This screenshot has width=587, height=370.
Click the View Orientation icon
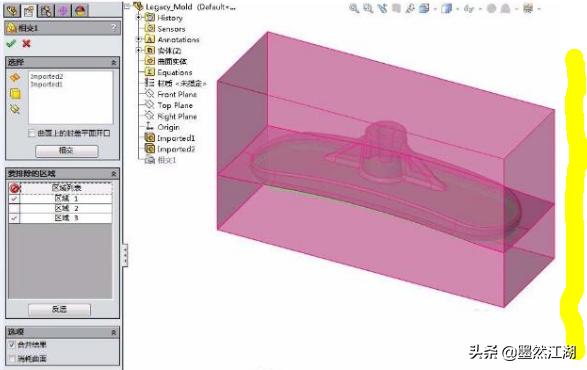click(x=424, y=8)
